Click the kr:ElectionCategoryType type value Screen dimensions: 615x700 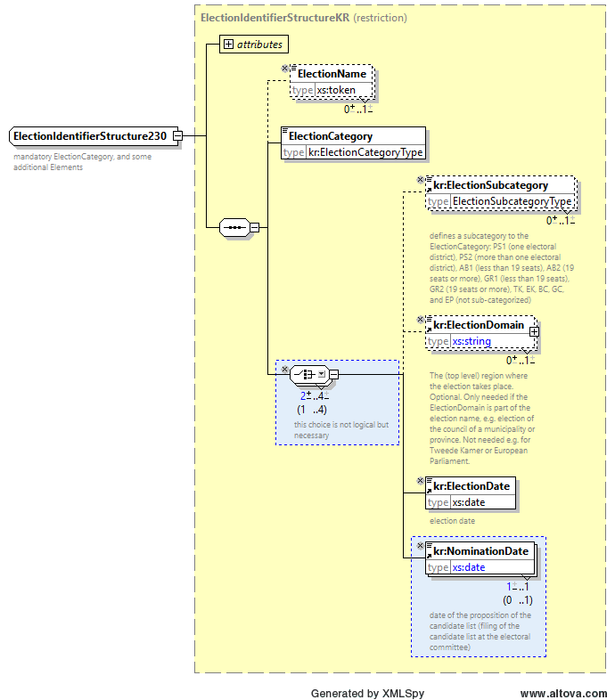click(365, 152)
